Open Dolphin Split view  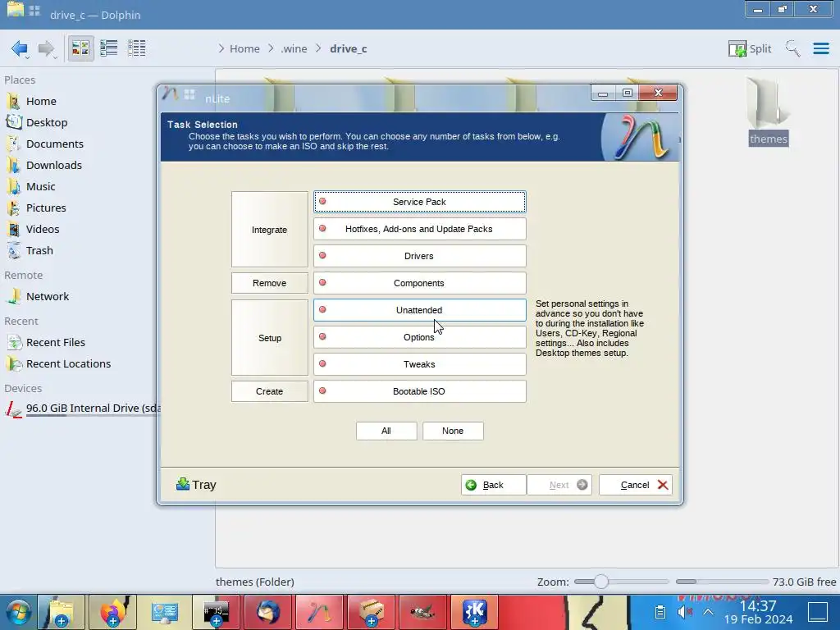click(750, 48)
